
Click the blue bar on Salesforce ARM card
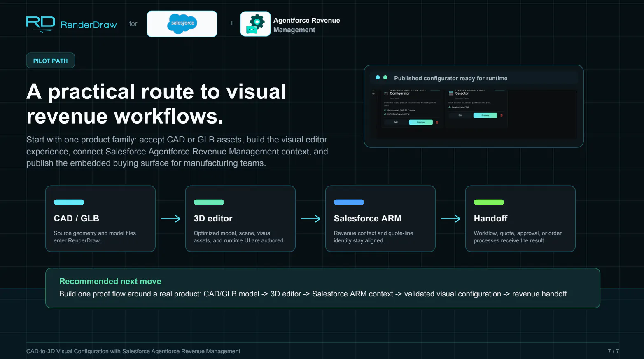tap(349, 202)
